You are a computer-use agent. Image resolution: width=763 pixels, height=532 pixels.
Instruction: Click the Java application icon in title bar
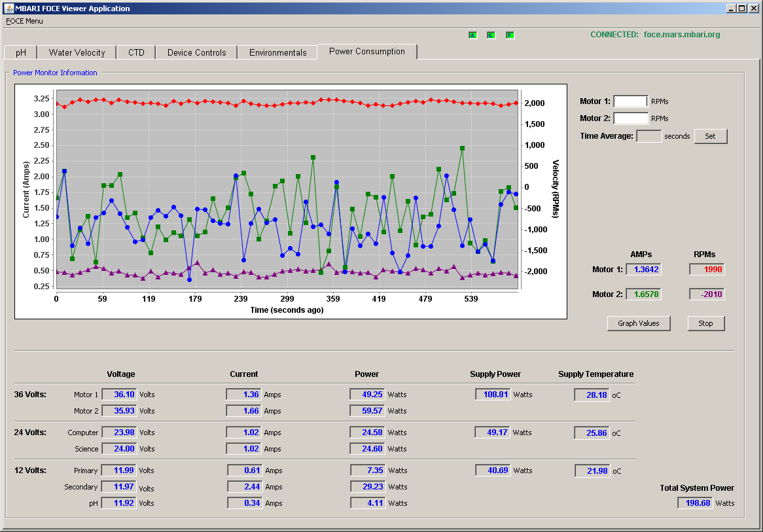click(9, 8)
